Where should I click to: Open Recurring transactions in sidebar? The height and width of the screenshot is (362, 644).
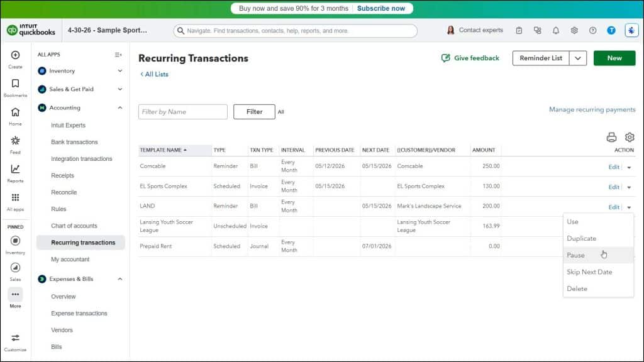pyautogui.click(x=80, y=243)
